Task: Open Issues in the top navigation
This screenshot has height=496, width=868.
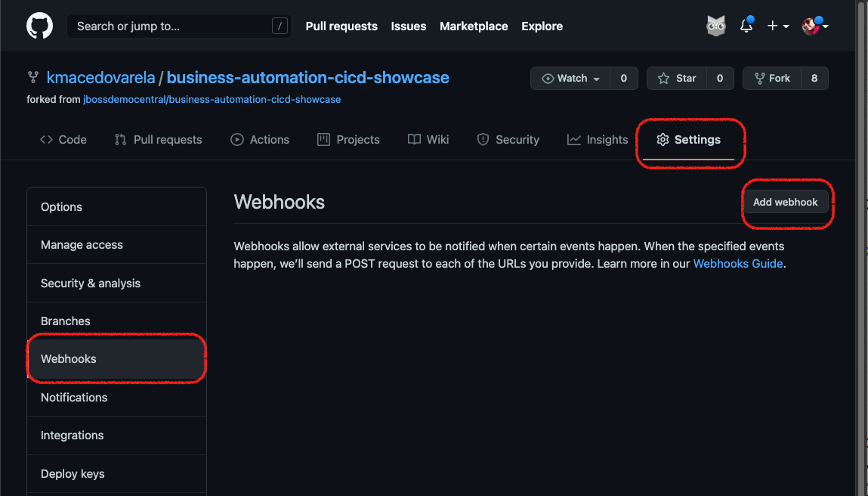Action: [x=409, y=26]
